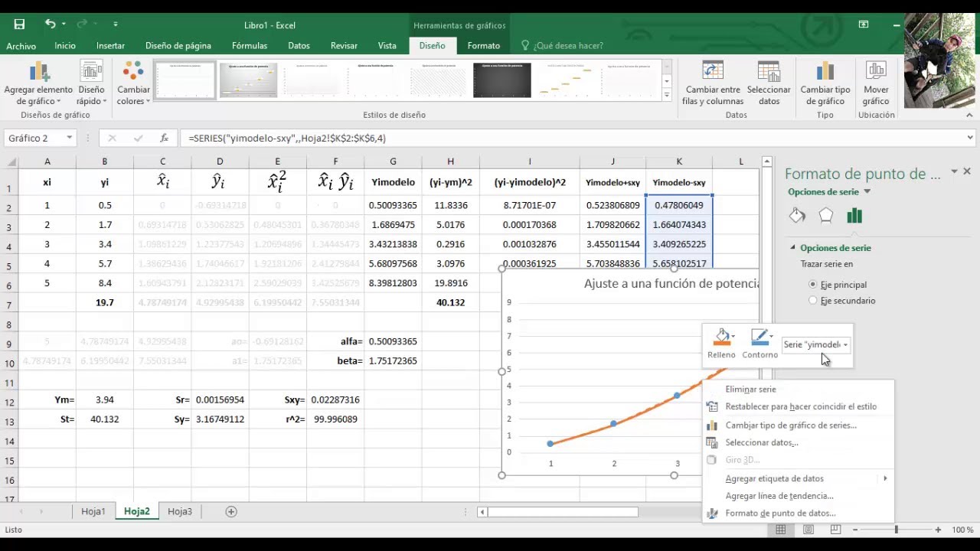This screenshot has width=980, height=551.
Task: Click the formula bar SERIES formula field
Action: [x=572, y=139]
